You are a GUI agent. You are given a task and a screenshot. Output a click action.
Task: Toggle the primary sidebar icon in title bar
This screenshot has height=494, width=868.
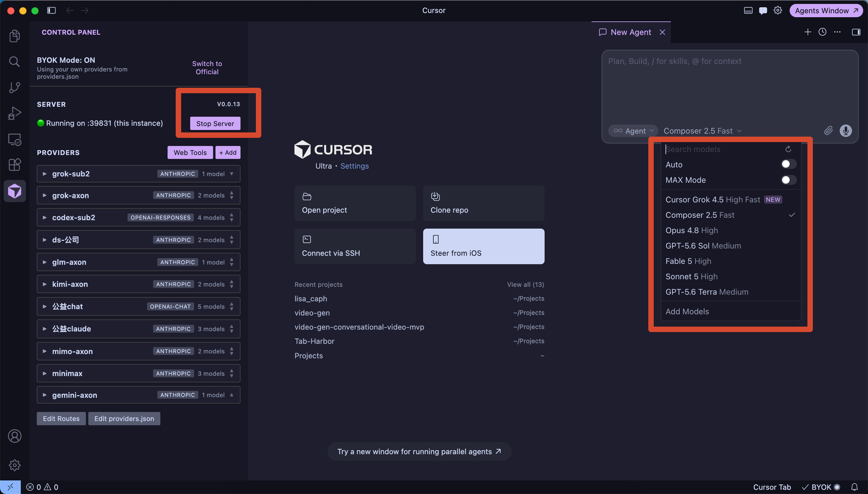[52, 11]
